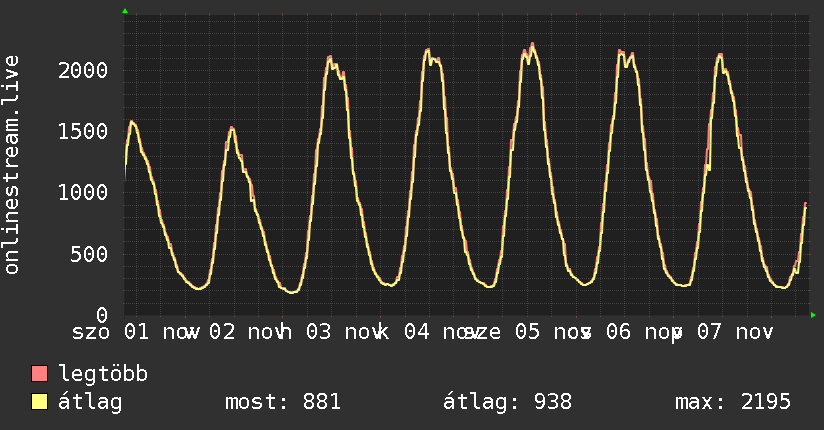Click the 'most: 881' current value
The image size is (824, 430).
click(x=284, y=402)
